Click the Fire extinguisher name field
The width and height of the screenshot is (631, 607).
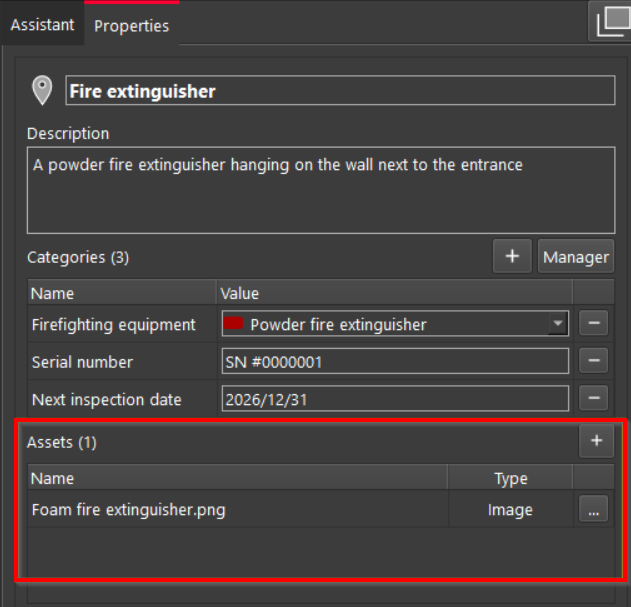(x=340, y=91)
